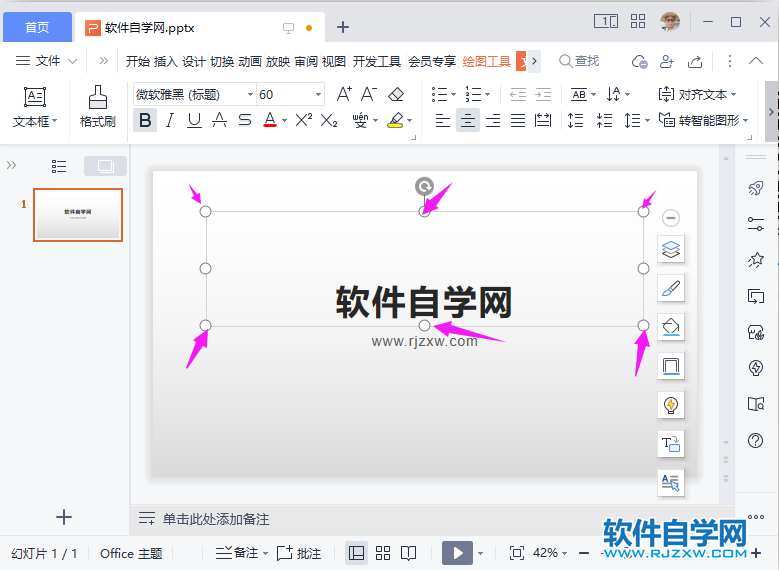
Task: Open help question mark in sidebar
Action: click(756, 440)
